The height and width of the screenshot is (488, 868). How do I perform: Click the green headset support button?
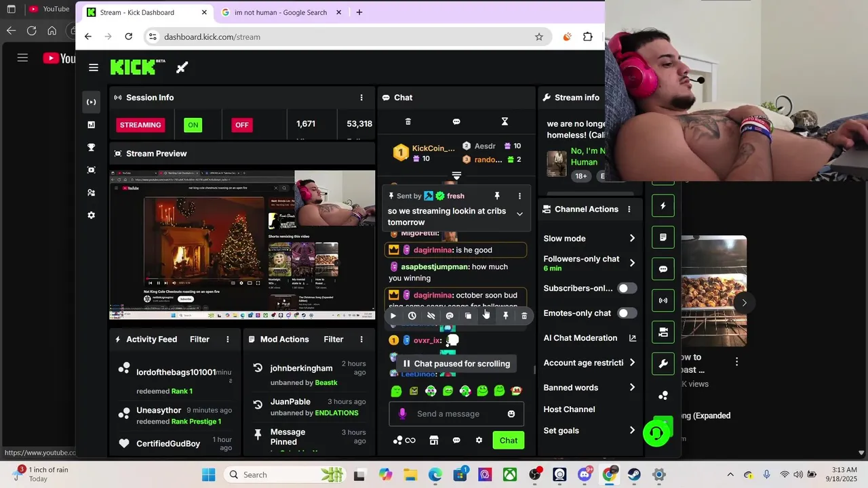(656, 433)
